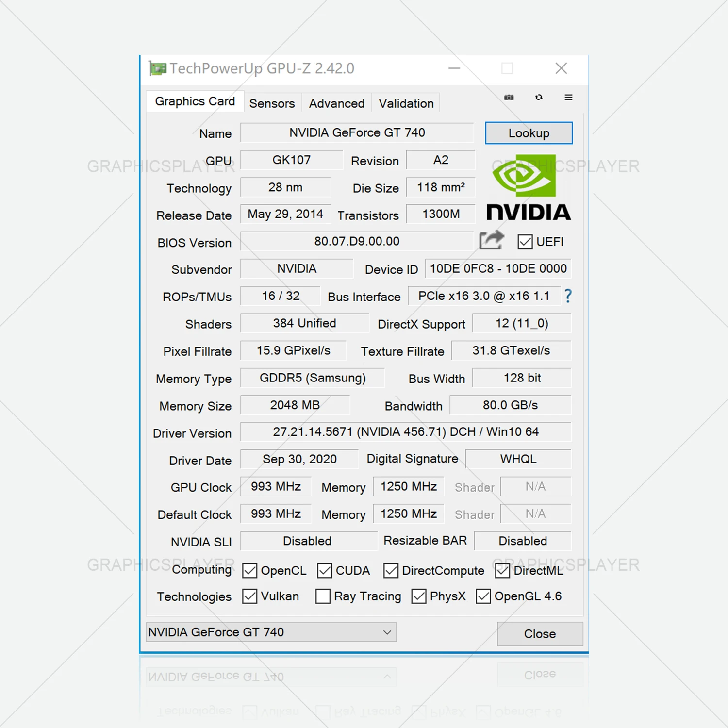Click the Driver Date field Sep 30, 2020
This screenshot has height=728, width=728.
299,459
